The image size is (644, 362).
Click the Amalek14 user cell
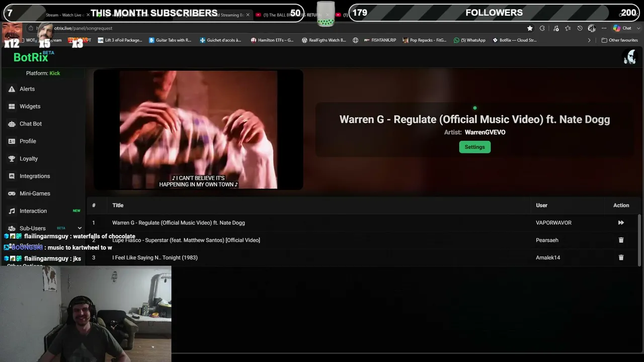(x=548, y=257)
